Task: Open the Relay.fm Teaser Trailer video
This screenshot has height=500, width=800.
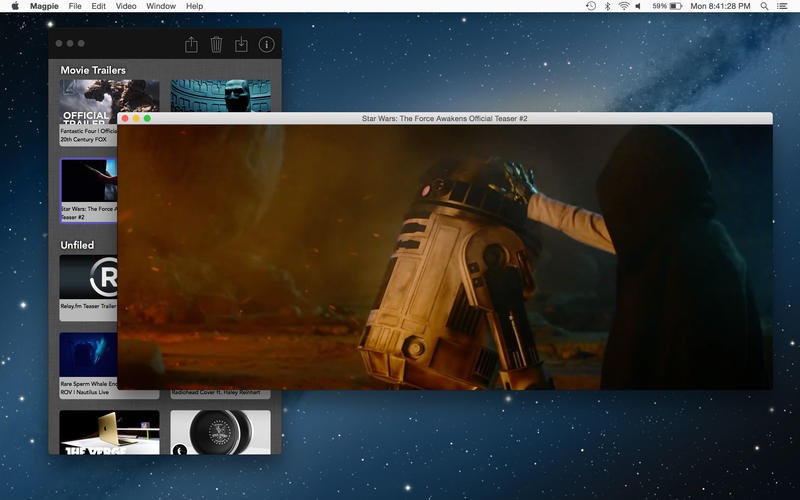Action: (x=88, y=278)
